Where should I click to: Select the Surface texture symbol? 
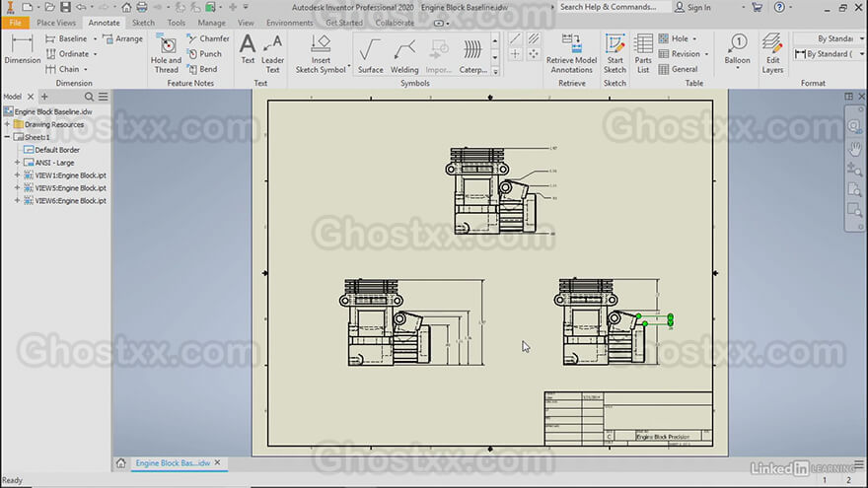(370, 54)
